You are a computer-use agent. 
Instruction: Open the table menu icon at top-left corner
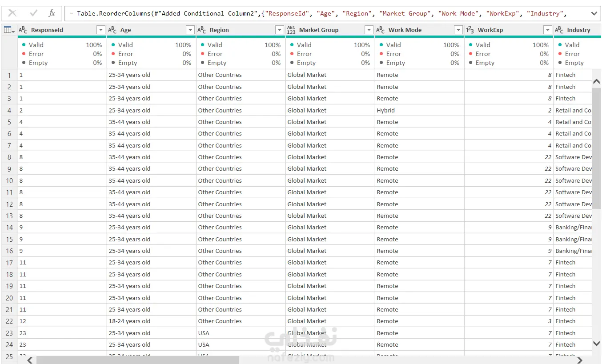pos(9,30)
